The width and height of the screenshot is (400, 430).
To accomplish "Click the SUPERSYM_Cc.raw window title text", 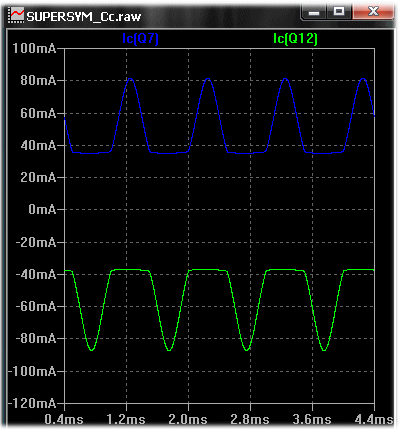I will tap(84, 16).
